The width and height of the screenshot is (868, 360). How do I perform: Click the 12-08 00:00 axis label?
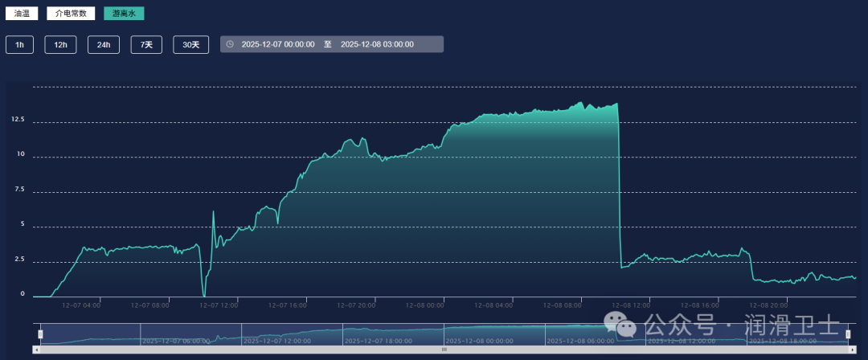[x=424, y=305]
